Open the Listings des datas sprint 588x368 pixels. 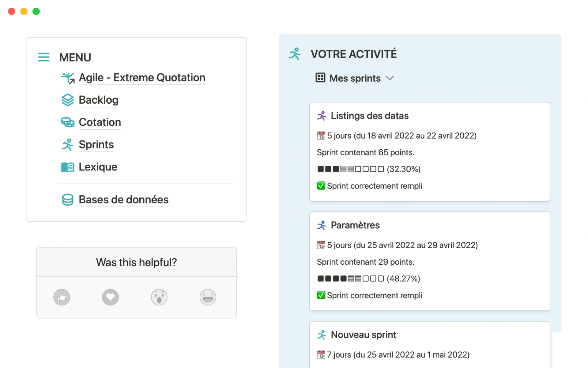[x=369, y=116]
